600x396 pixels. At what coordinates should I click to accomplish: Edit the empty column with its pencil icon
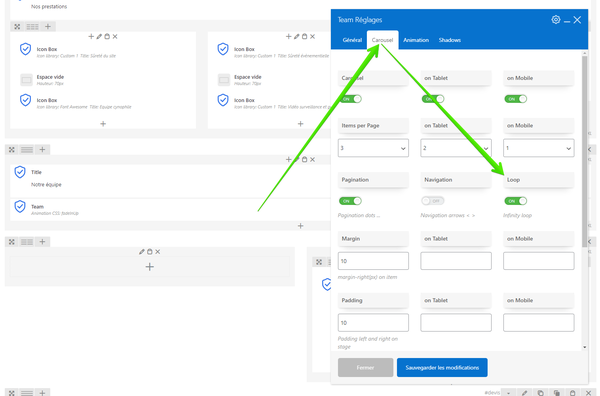(x=142, y=252)
